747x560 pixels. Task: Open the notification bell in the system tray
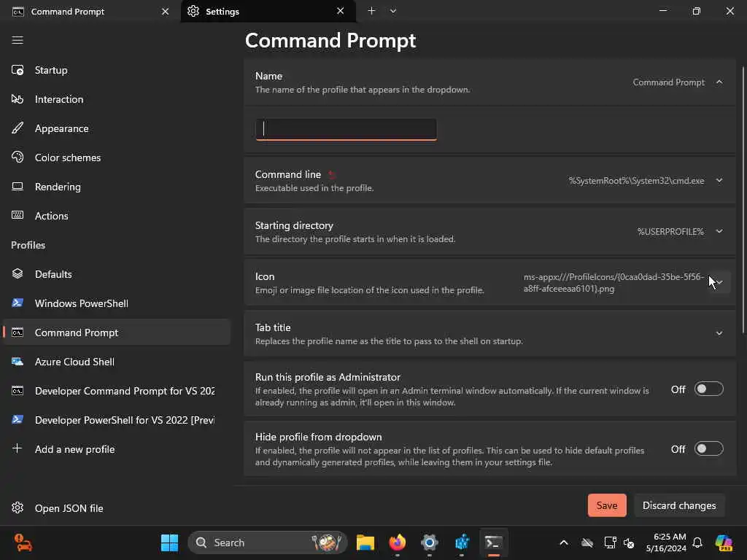[697, 542]
